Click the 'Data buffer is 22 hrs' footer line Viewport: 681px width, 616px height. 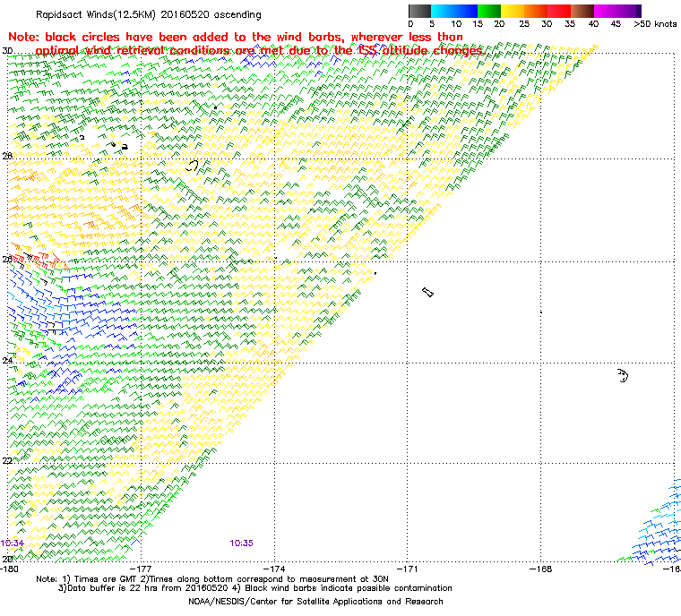click(255, 588)
